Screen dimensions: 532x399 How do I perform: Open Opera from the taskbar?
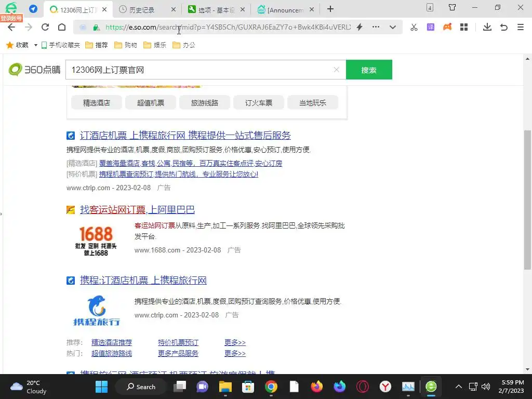tap(362, 387)
